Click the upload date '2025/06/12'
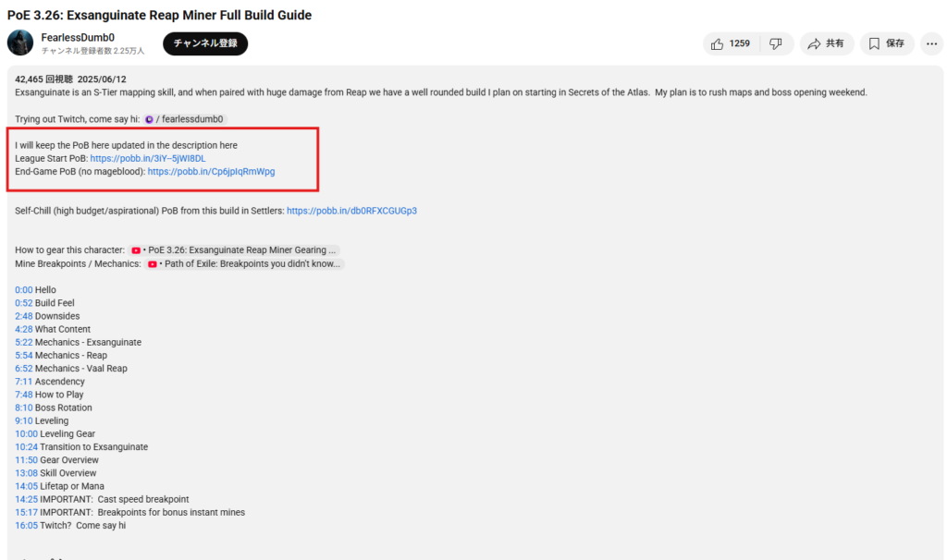Image resolution: width=947 pixels, height=560 pixels. 102,79
